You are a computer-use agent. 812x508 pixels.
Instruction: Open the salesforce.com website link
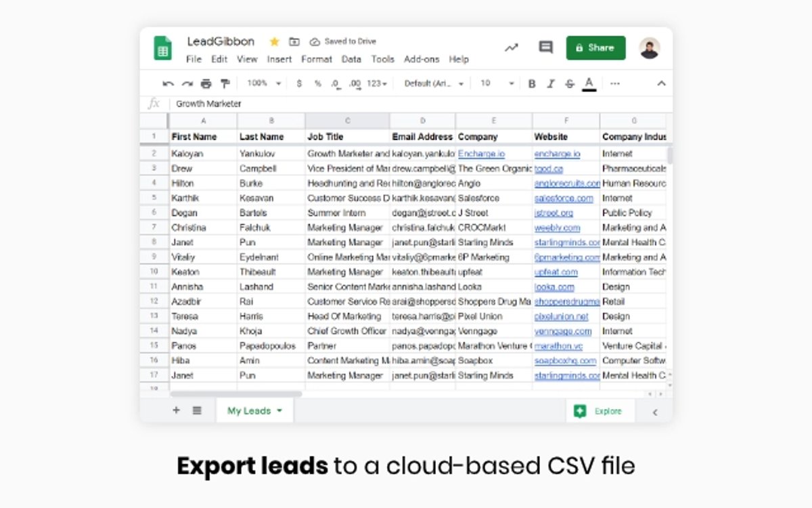564,198
